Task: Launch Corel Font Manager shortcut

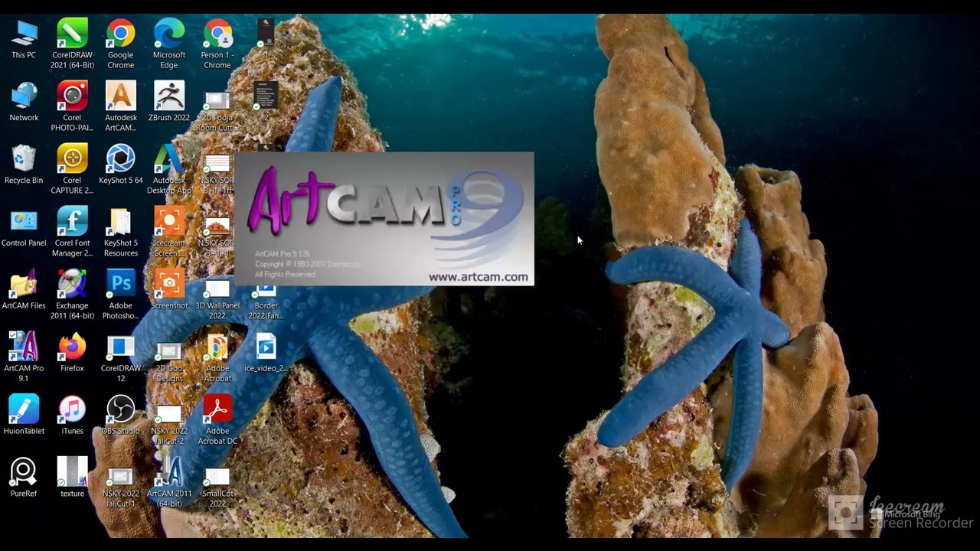Action: 73,232
